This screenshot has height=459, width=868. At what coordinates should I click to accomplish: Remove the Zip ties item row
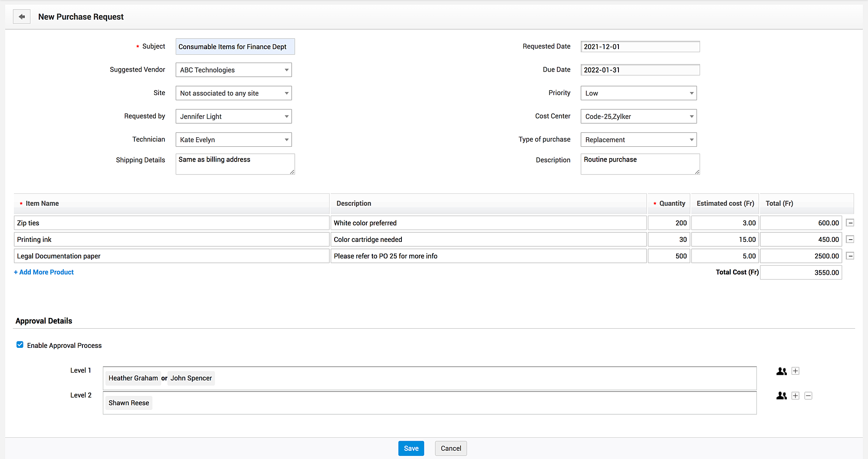[850, 223]
